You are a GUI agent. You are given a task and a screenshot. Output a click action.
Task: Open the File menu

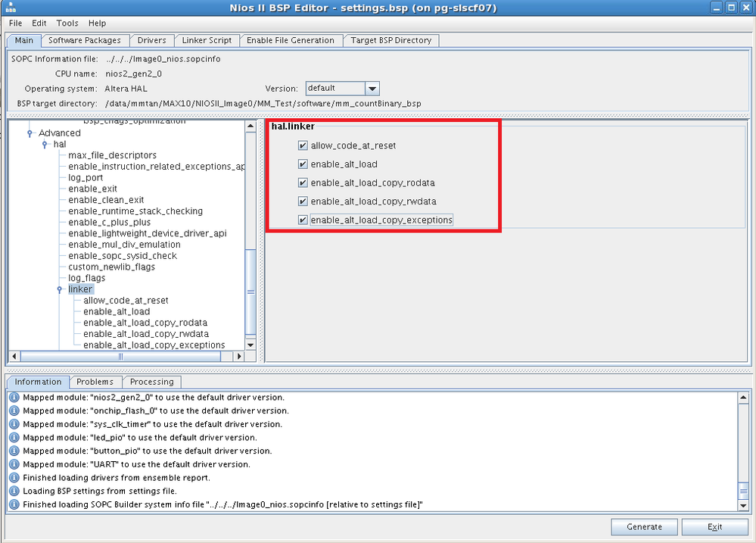point(15,23)
